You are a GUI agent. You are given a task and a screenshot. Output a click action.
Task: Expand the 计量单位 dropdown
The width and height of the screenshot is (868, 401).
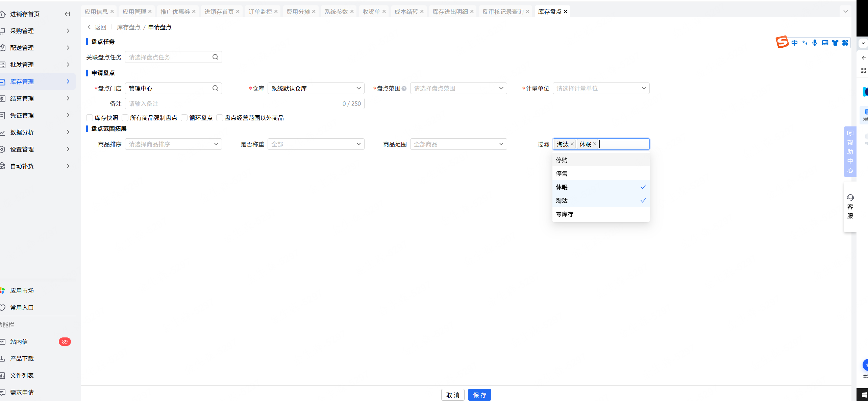pyautogui.click(x=601, y=88)
